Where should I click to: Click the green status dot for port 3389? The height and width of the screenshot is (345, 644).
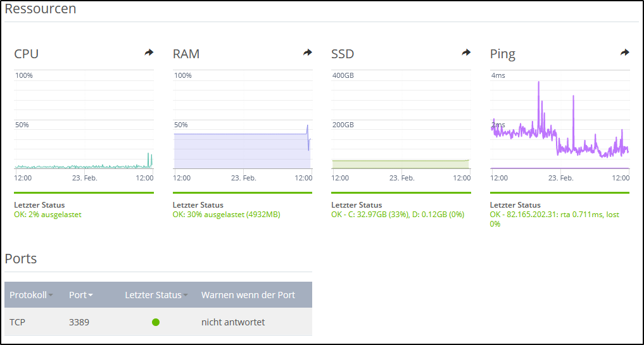[x=156, y=322]
